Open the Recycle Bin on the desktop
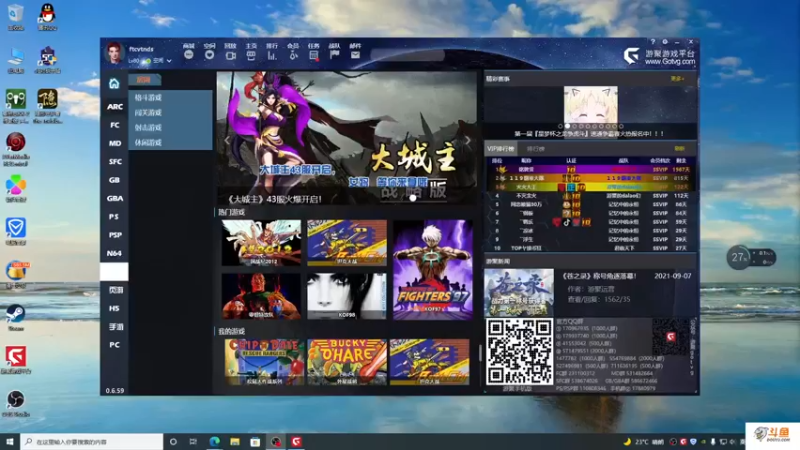This screenshot has width=800, height=450. [x=15, y=16]
